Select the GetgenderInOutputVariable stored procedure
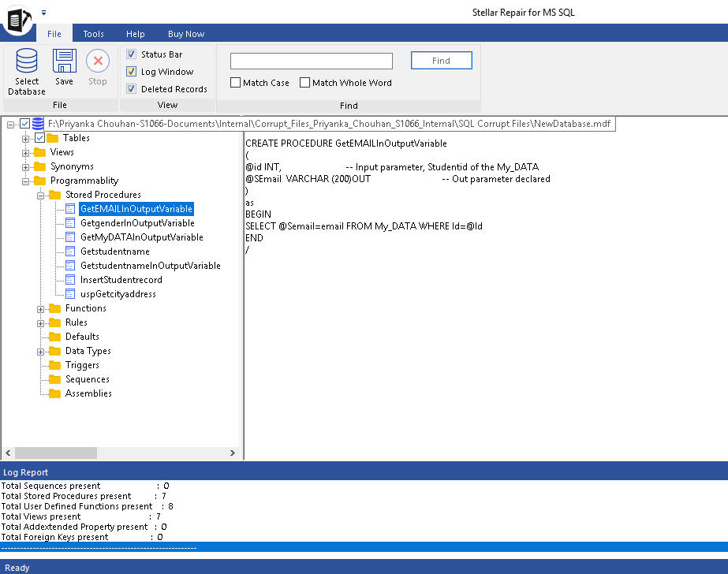 [x=137, y=223]
